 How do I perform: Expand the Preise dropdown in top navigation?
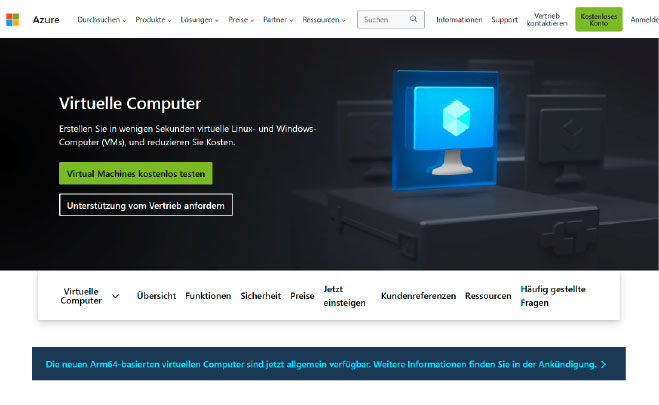[241, 19]
